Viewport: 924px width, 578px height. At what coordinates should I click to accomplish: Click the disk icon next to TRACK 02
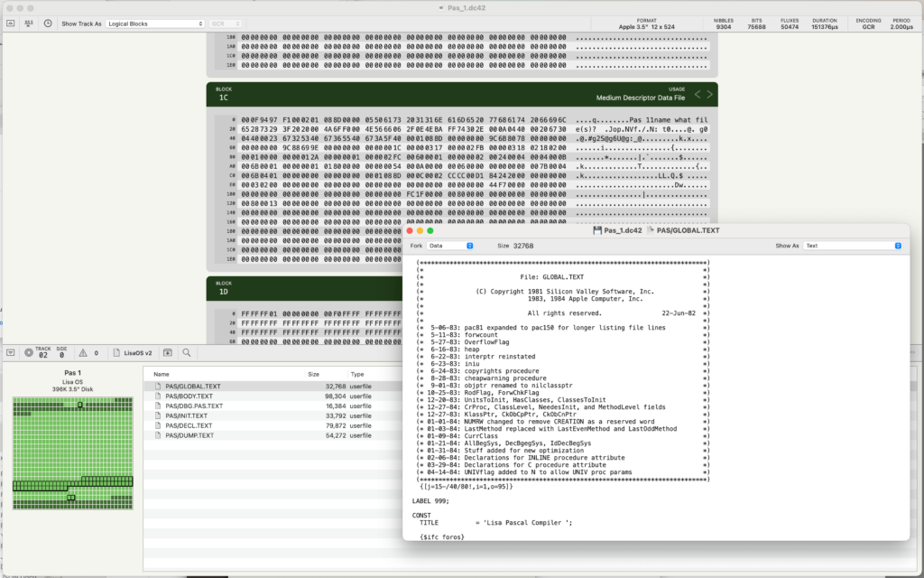[x=28, y=353]
